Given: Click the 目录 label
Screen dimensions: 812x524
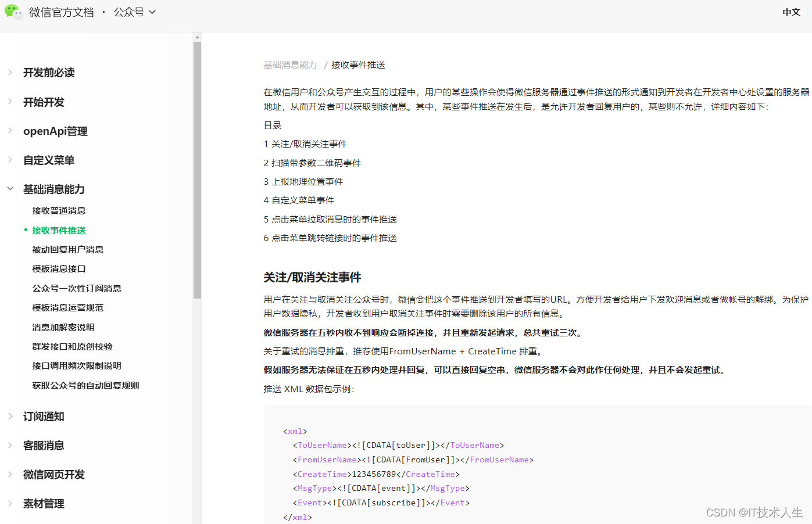Looking at the screenshot, I should tap(273, 125).
